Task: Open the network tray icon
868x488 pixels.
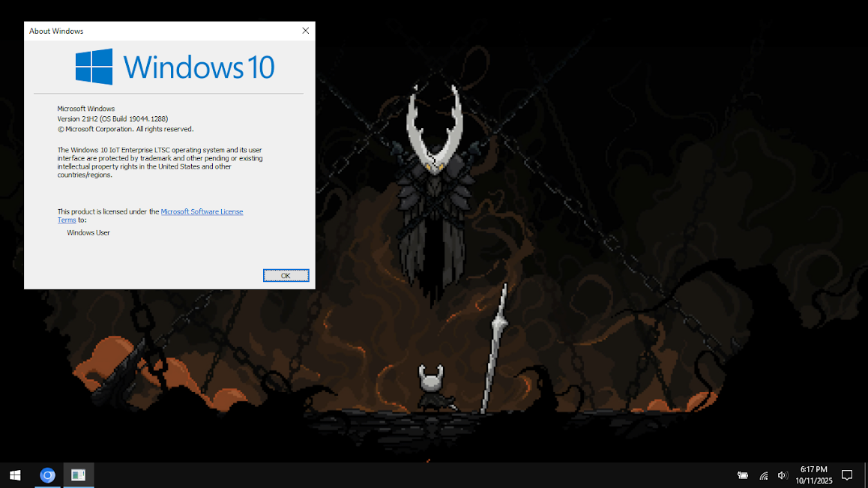Action: coord(763,475)
